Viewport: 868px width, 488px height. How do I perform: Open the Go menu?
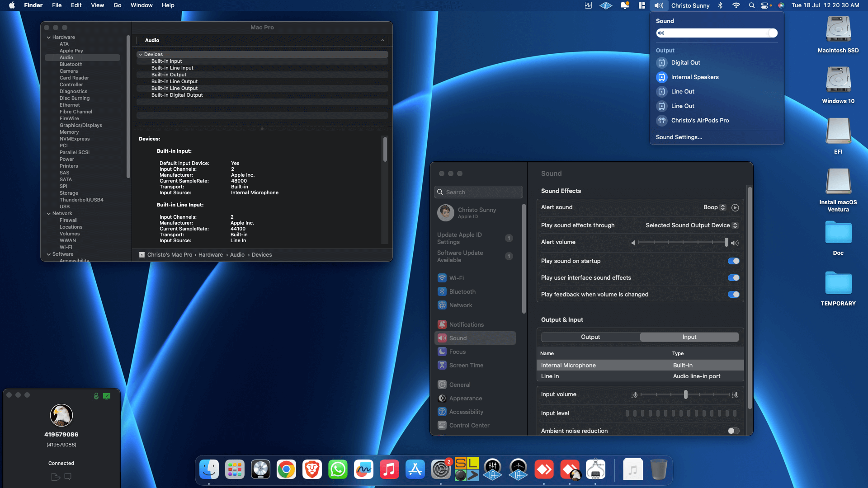[x=118, y=5]
